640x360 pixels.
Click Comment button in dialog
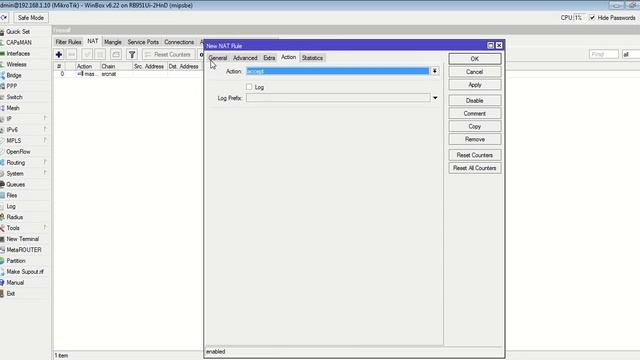475,113
